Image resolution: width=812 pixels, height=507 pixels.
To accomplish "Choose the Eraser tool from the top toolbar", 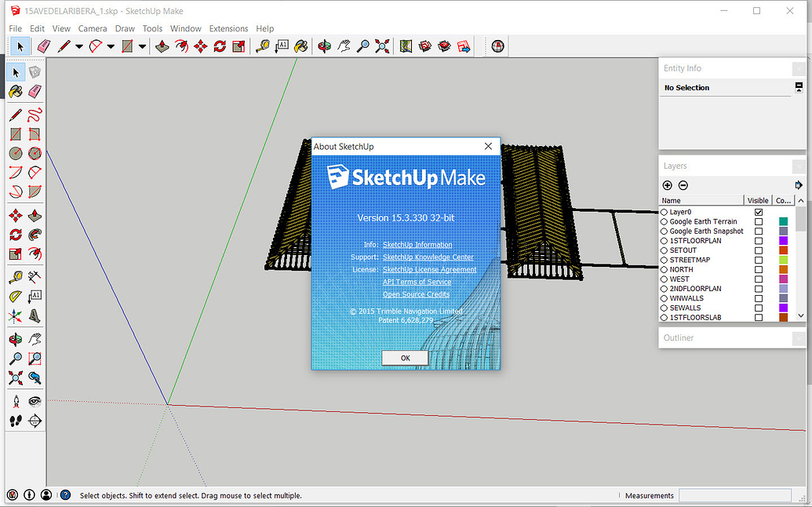I will pos(43,46).
